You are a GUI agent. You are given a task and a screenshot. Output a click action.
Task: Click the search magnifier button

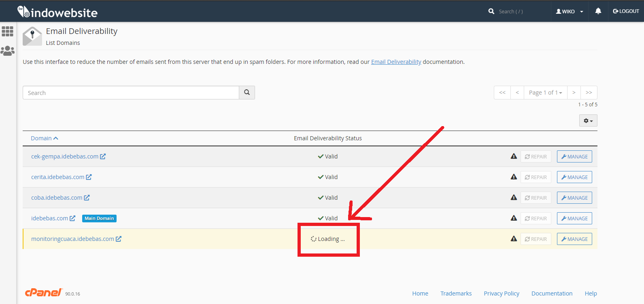click(x=247, y=93)
